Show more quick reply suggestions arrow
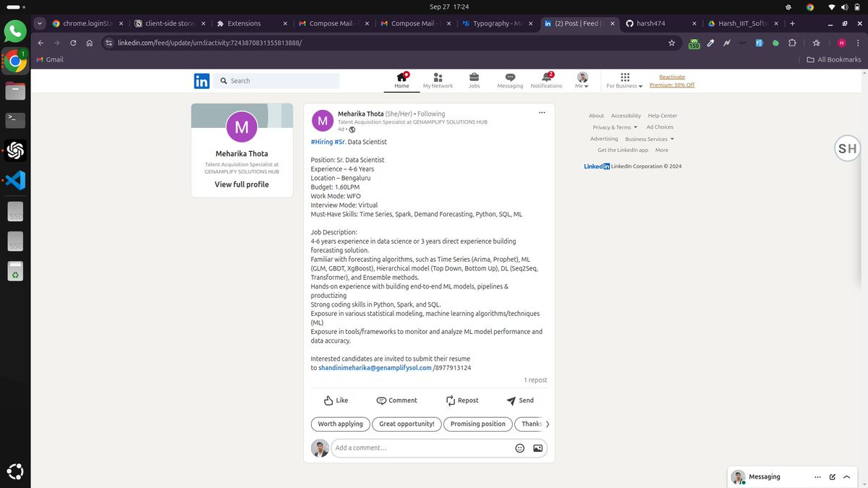 coord(548,424)
